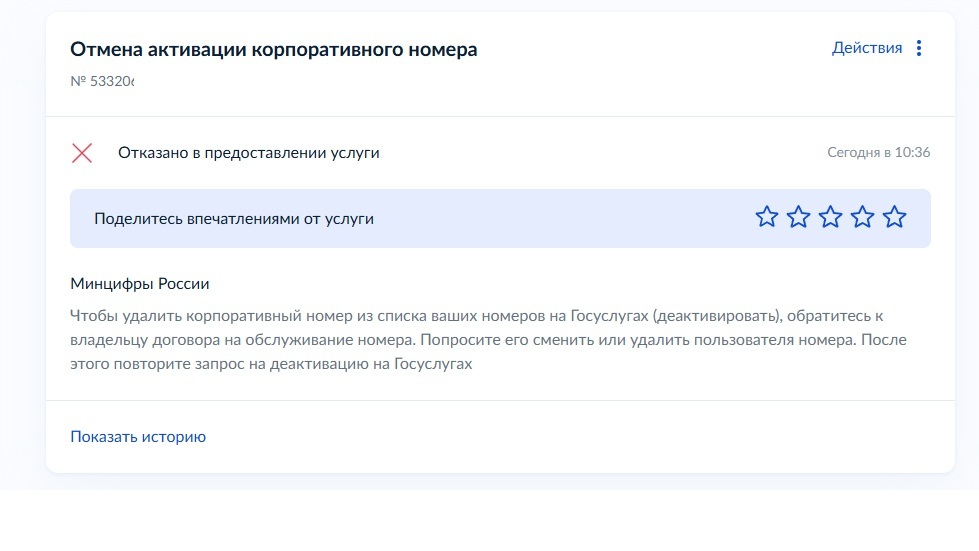
Task: Click the text Поделитесь впечатлениями от услуги
Action: pyautogui.click(x=234, y=218)
